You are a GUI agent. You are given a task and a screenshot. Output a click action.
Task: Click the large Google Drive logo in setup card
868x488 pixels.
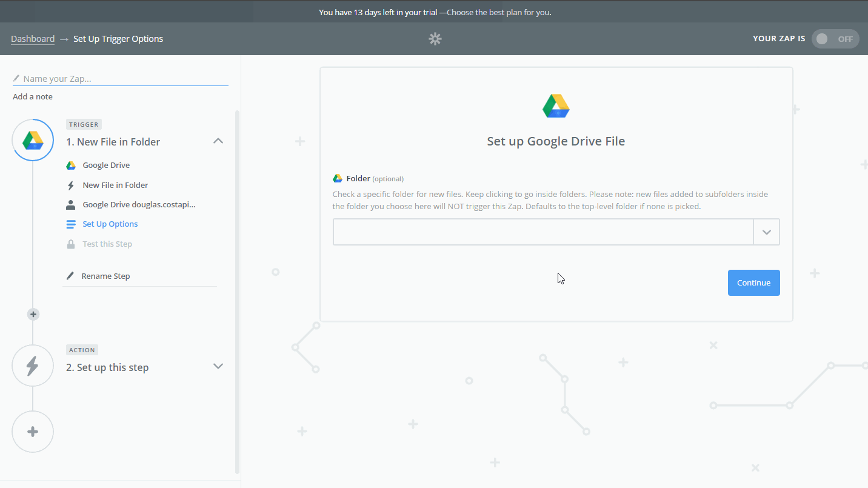pyautogui.click(x=556, y=106)
